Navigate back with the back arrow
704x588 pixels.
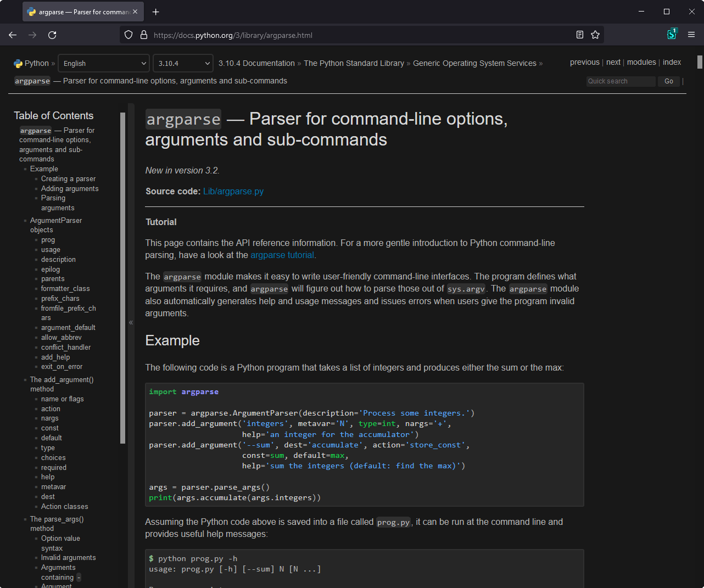12,35
